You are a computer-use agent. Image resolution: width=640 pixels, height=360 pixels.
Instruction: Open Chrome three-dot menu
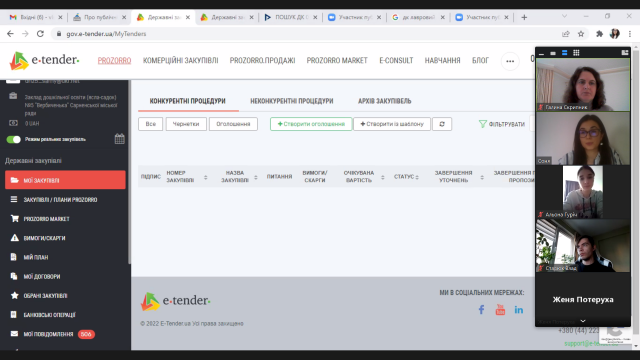click(630, 34)
